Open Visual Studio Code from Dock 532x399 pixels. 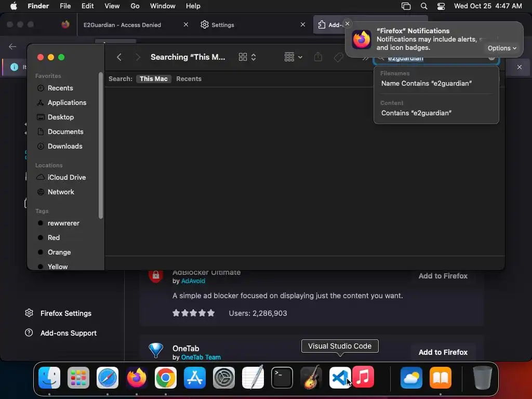pos(340,377)
